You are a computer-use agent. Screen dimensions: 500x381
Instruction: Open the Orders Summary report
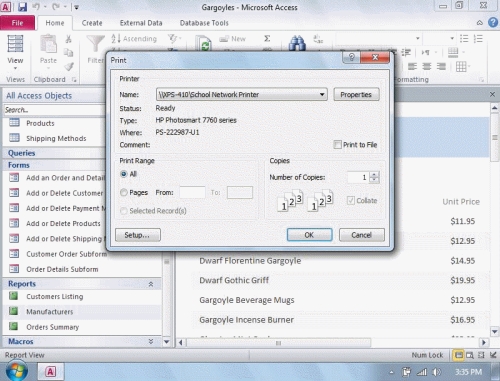coord(53,327)
